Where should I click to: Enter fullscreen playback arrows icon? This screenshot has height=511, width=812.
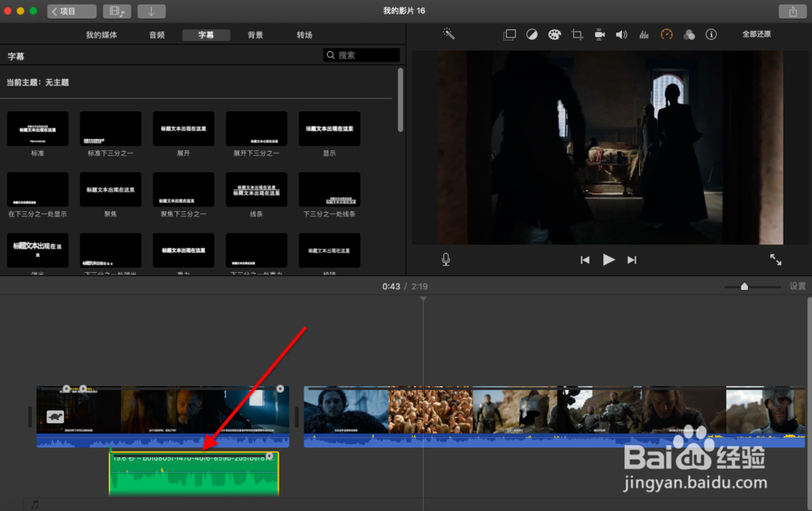pyautogui.click(x=775, y=260)
